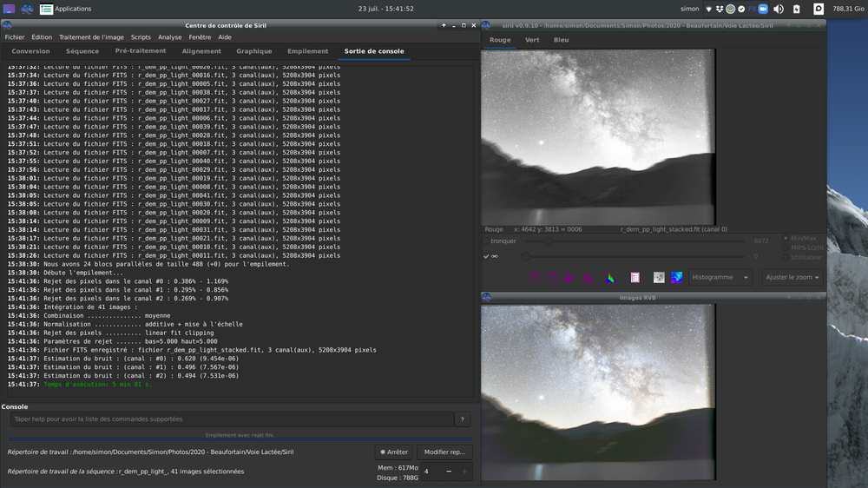This screenshot has height=488, width=868.
Task: Open the histogram tool icon
Action: [x=610, y=278]
